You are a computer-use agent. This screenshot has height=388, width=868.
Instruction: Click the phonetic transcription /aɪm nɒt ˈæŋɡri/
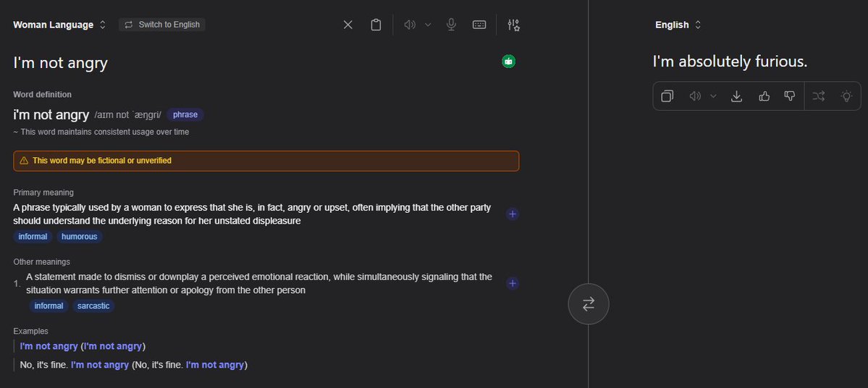tap(128, 115)
